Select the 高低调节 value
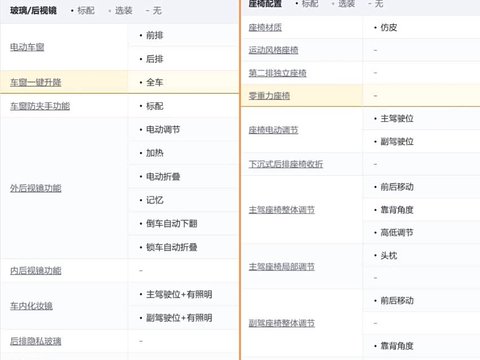 397,233
